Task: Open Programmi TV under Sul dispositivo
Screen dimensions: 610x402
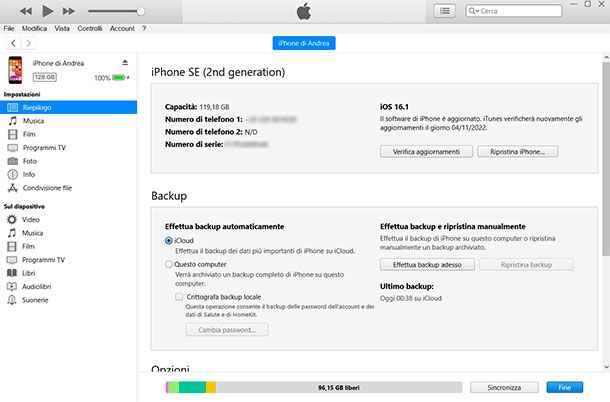Action: click(43, 260)
